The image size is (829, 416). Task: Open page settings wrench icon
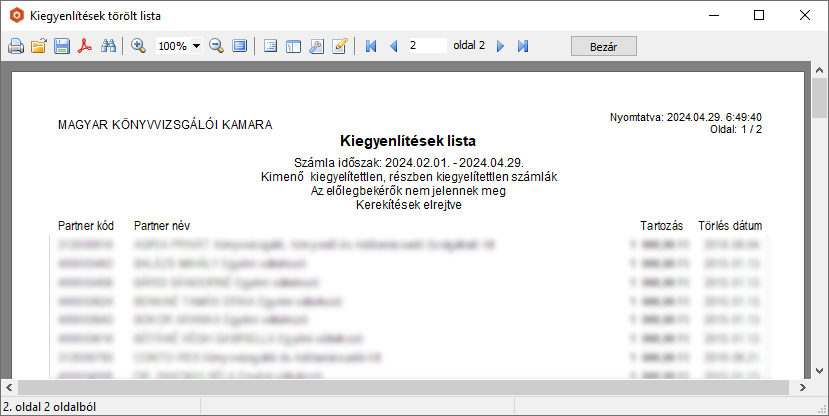pyautogui.click(x=317, y=47)
